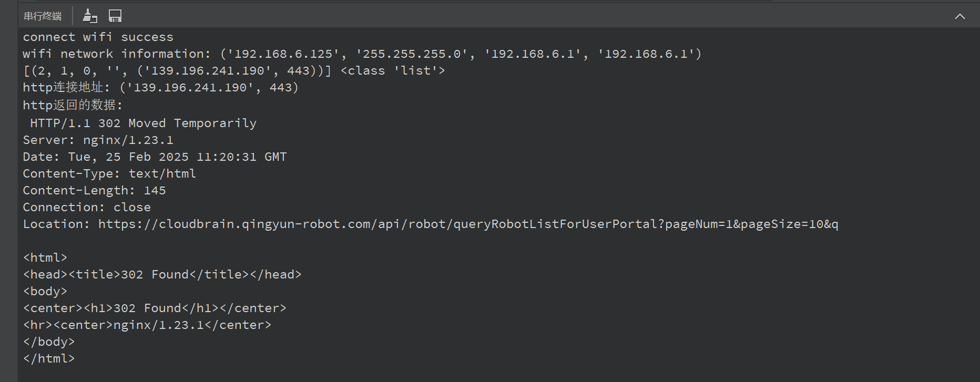Click the http连接地址 output line
The height and width of the screenshot is (382, 980).
tap(160, 87)
